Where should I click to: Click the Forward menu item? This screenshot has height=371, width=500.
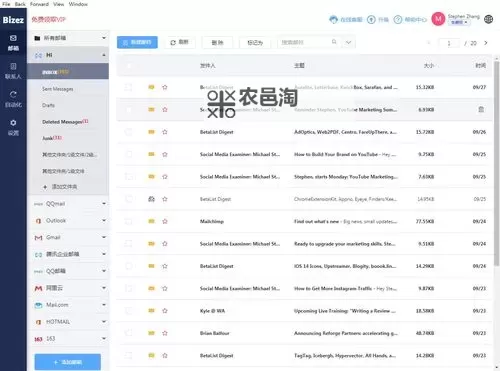coord(39,4)
